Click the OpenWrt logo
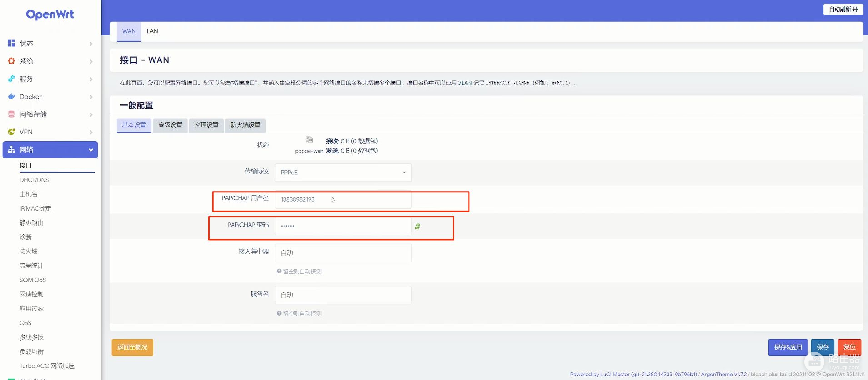The image size is (868, 380). click(x=50, y=15)
